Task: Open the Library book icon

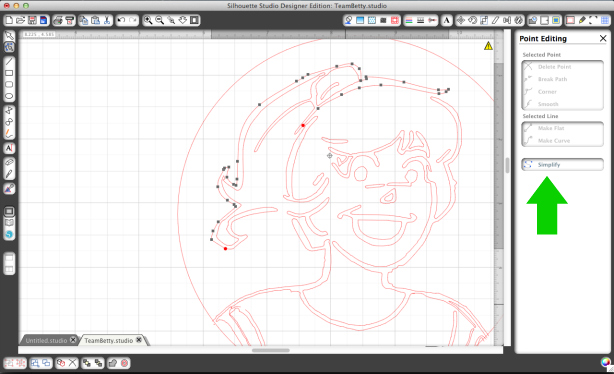Action: 9,223
